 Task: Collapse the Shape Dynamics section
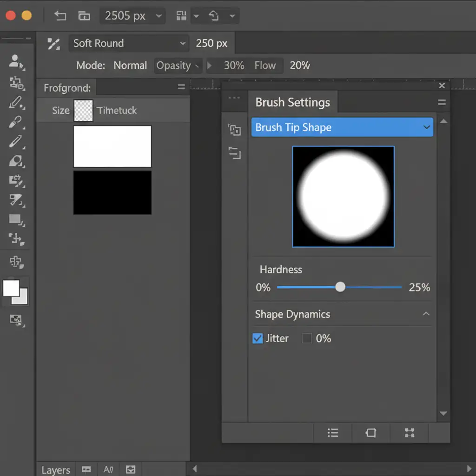pyautogui.click(x=426, y=314)
